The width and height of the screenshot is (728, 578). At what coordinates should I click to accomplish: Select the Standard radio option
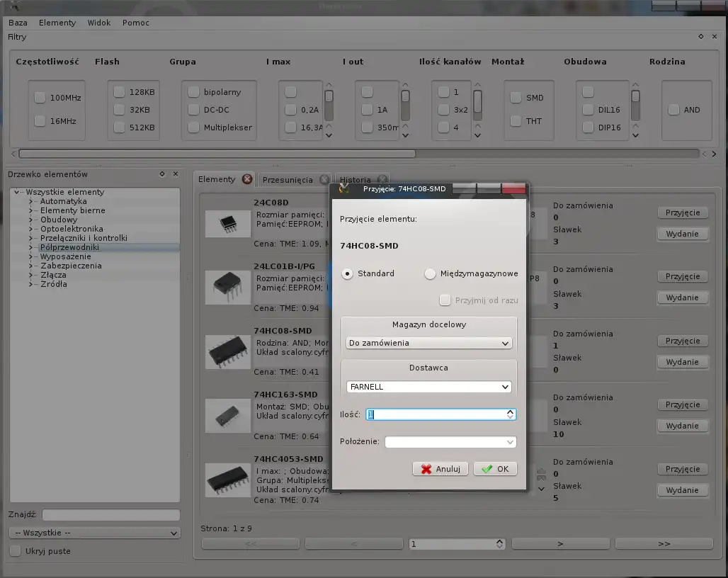tap(348, 273)
